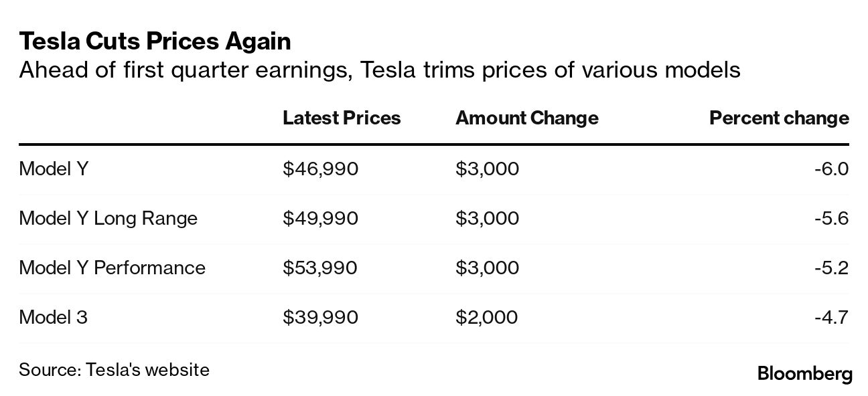The height and width of the screenshot is (396, 868).
Task: Select the $49,990 price cell
Action: (x=320, y=218)
